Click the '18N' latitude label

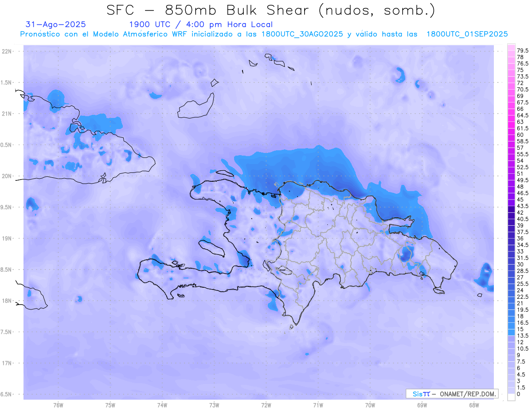click(x=8, y=301)
